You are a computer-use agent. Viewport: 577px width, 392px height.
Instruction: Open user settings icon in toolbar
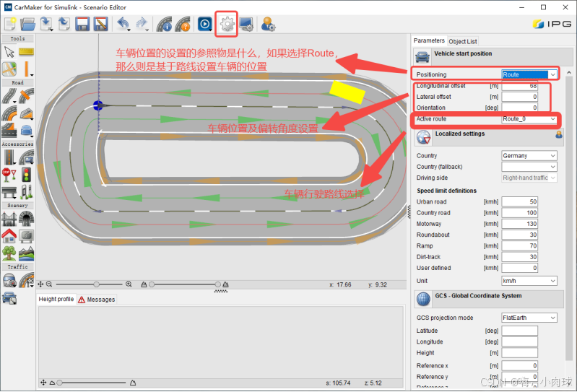pos(268,25)
